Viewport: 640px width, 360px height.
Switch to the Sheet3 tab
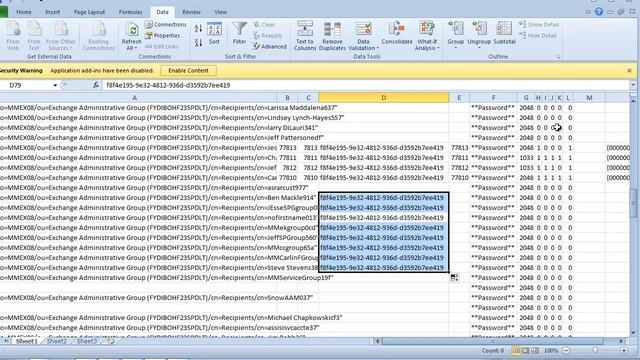(x=87, y=341)
